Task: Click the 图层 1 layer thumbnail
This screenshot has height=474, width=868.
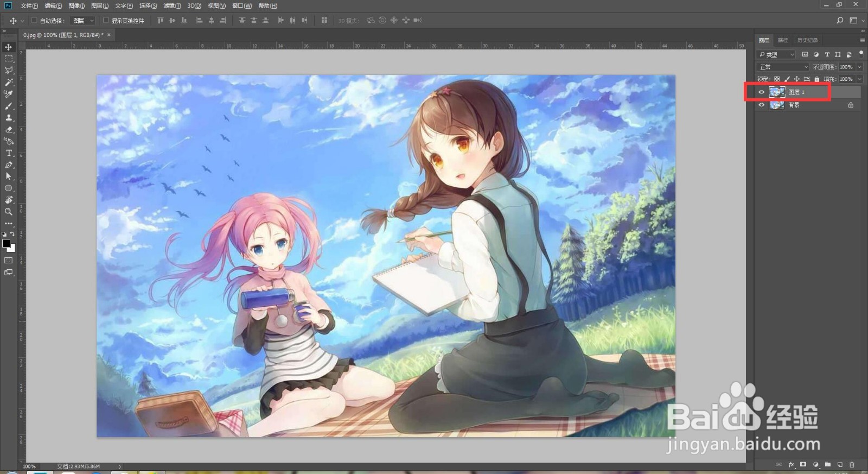Action: pyautogui.click(x=777, y=92)
